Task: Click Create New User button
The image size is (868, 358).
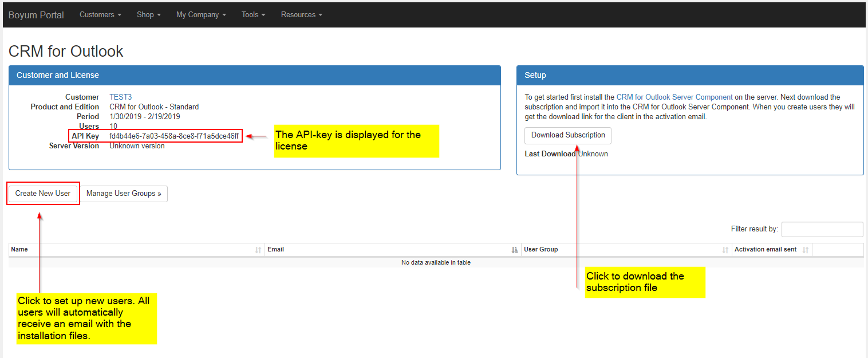Action: 43,194
